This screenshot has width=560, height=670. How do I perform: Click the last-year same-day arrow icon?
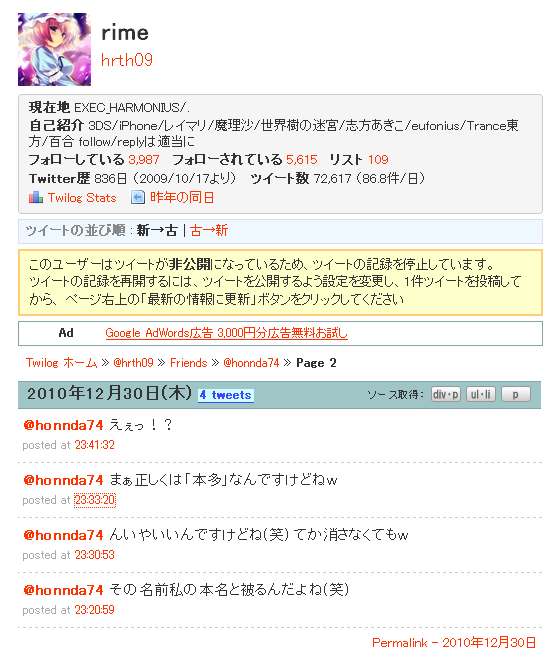click(x=138, y=197)
